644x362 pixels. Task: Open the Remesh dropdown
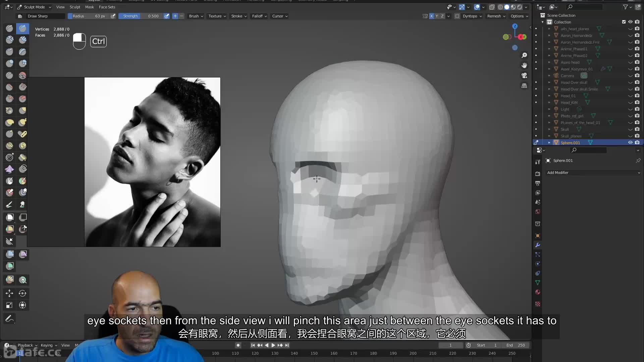496,16
